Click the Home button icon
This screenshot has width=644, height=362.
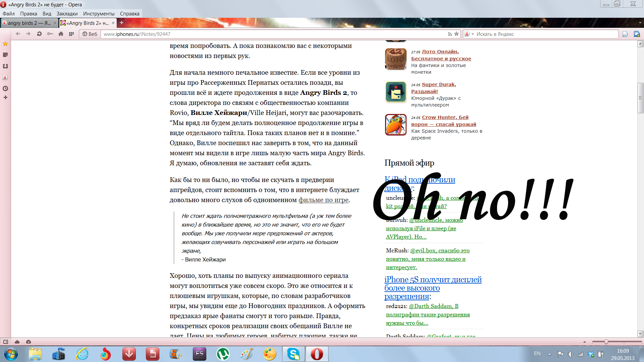[x=61, y=34]
